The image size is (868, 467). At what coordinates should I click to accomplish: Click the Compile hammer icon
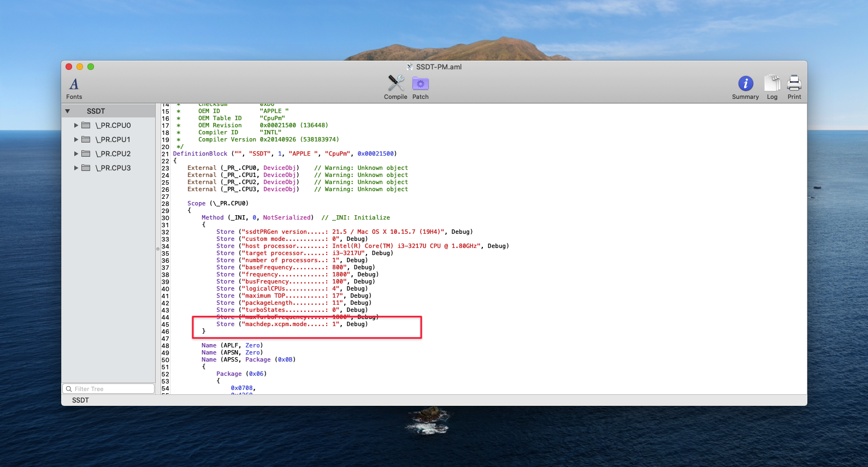tap(395, 84)
